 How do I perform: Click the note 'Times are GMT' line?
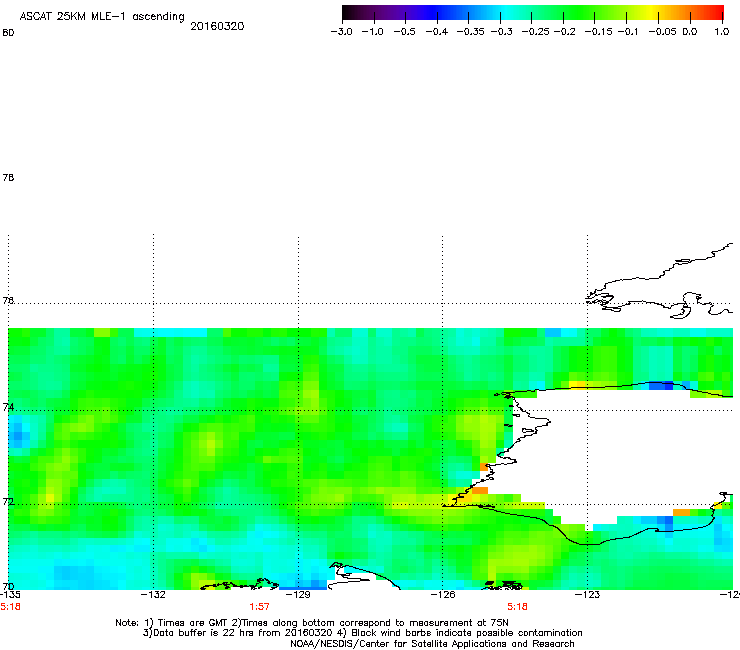coord(312,623)
